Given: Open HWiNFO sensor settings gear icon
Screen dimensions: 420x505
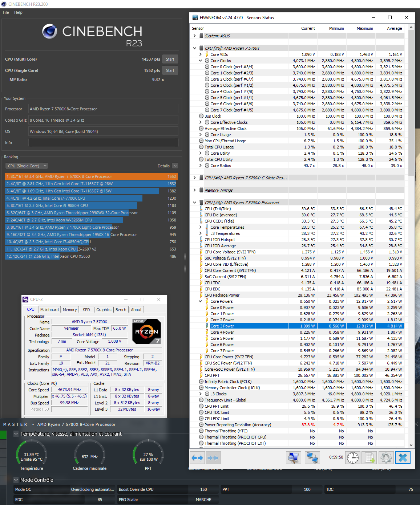Looking at the screenshot, I should click(x=386, y=458).
